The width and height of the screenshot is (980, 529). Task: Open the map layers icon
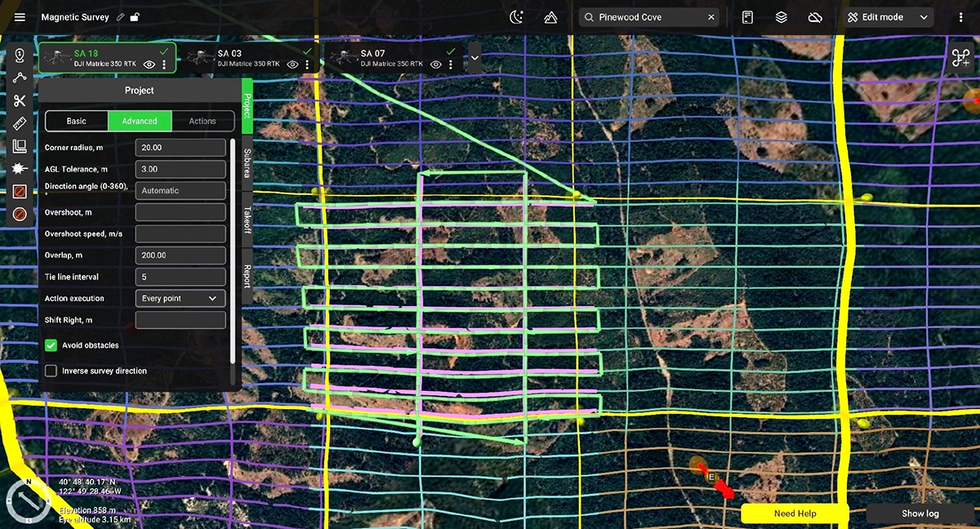[x=782, y=17]
